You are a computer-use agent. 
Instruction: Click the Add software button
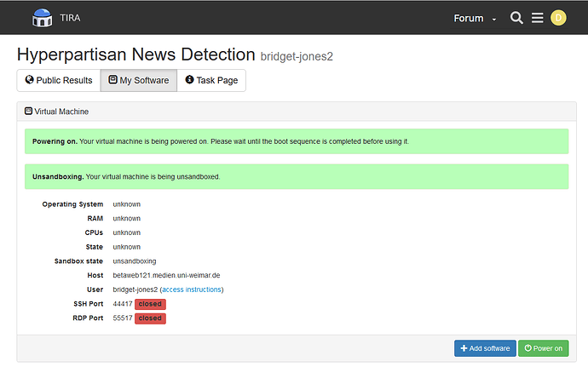tap(485, 348)
